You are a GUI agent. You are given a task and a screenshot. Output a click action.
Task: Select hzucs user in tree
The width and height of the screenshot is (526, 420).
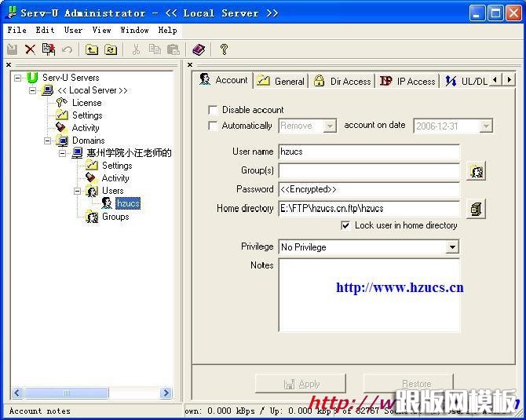(128, 203)
